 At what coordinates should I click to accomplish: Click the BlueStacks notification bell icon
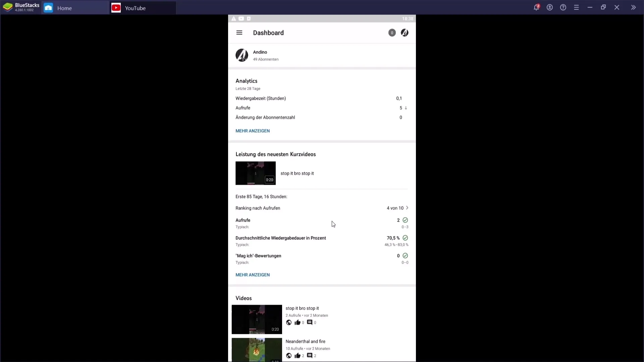pos(537,7)
